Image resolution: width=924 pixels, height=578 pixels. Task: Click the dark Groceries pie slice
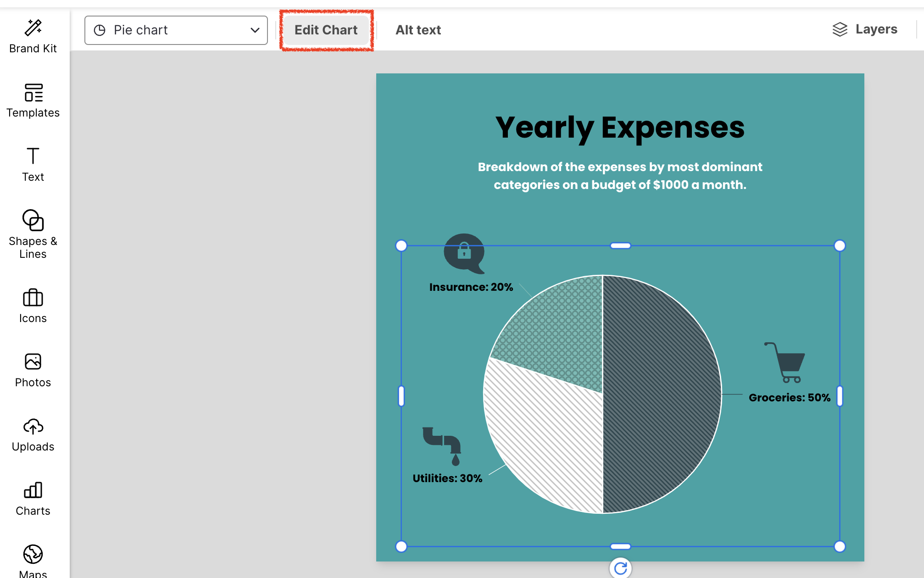[x=661, y=395]
